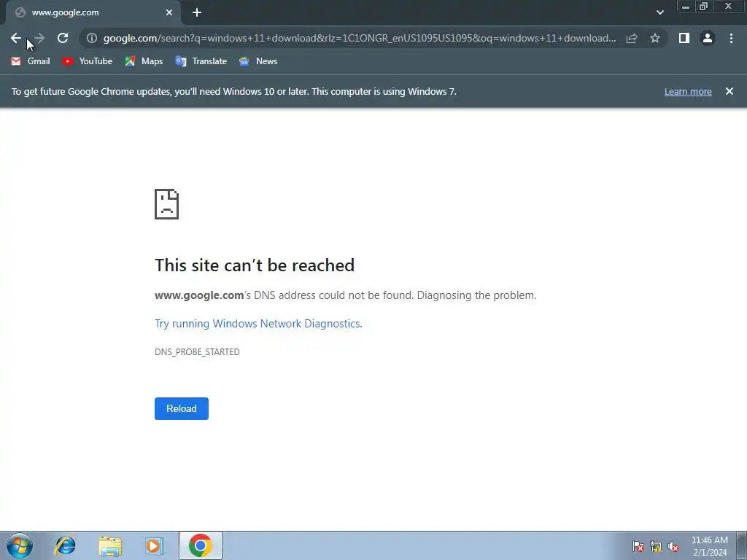Click the blue Reload button
The width and height of the screenshot is (747, 560).
click(182, 408)
